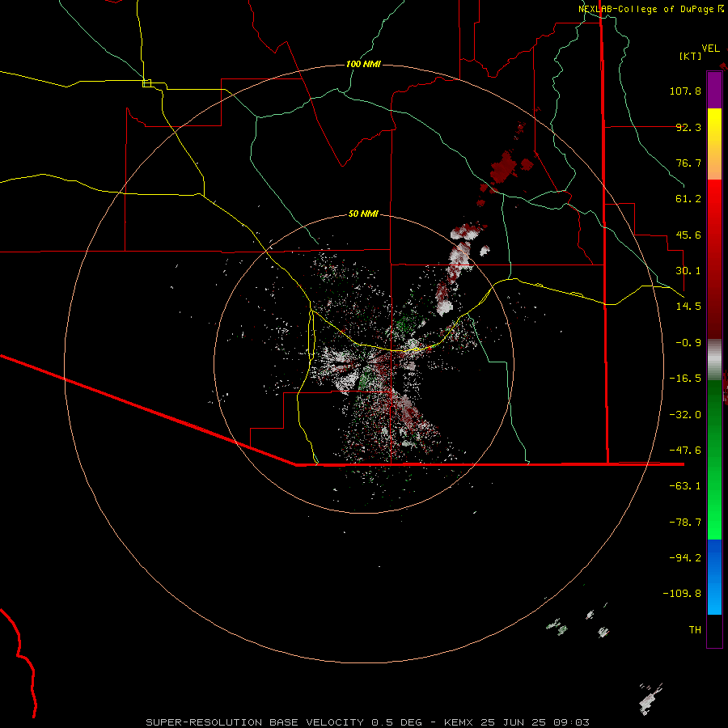Image resolution: width=728 pixels, height=728 pixels.
Task: Click the 61.2 velocity scale value
Action: (x=688, y=199)
